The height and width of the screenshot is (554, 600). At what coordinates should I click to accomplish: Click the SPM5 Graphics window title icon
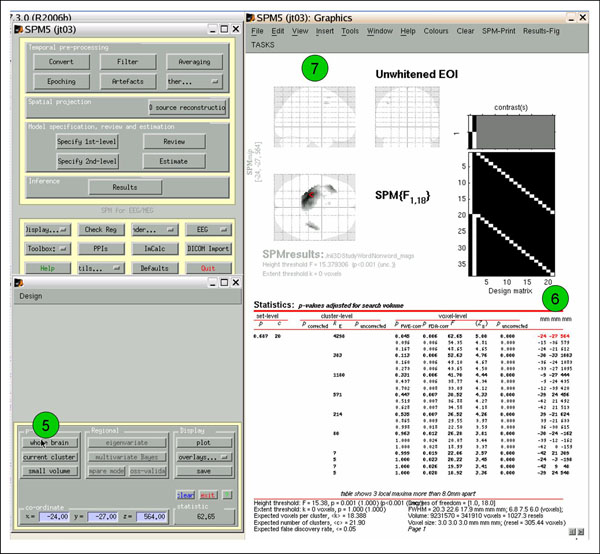[250, 17]
